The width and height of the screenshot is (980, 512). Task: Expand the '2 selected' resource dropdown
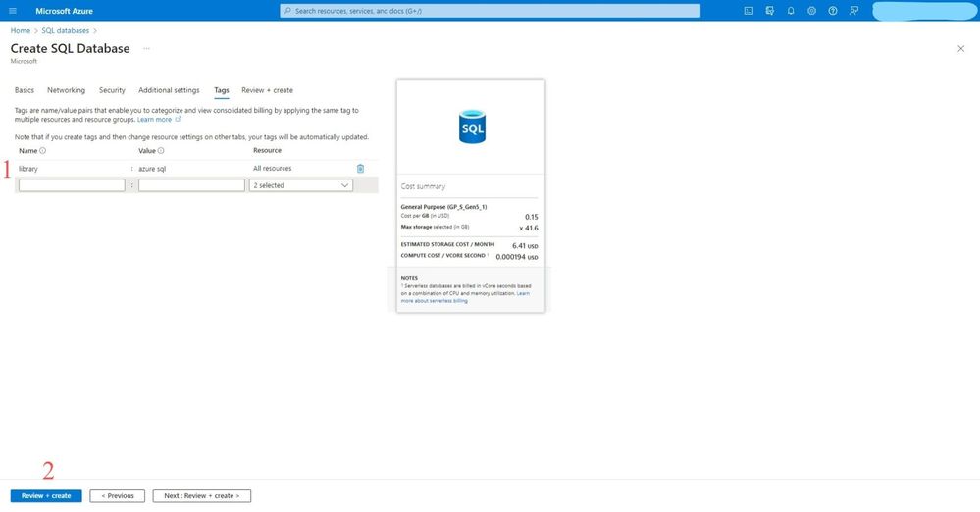(x=300, y=185)
